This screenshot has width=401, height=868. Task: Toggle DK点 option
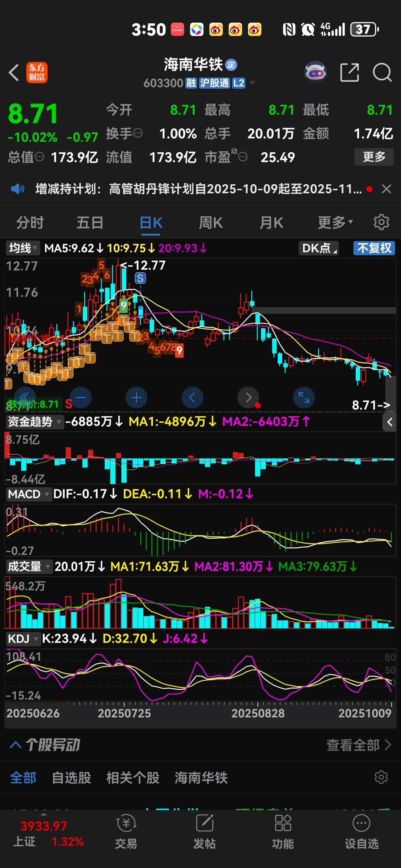point(319,248)
